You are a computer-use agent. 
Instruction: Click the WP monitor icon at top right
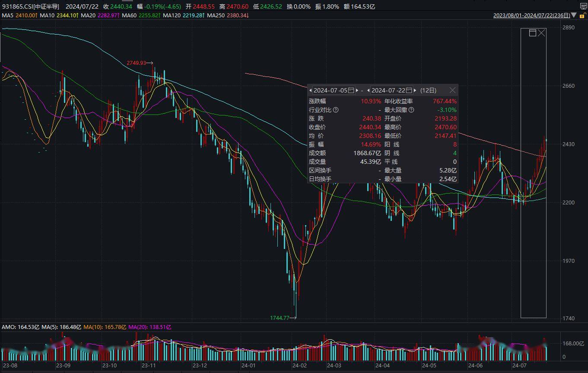(x=584, y=5)
